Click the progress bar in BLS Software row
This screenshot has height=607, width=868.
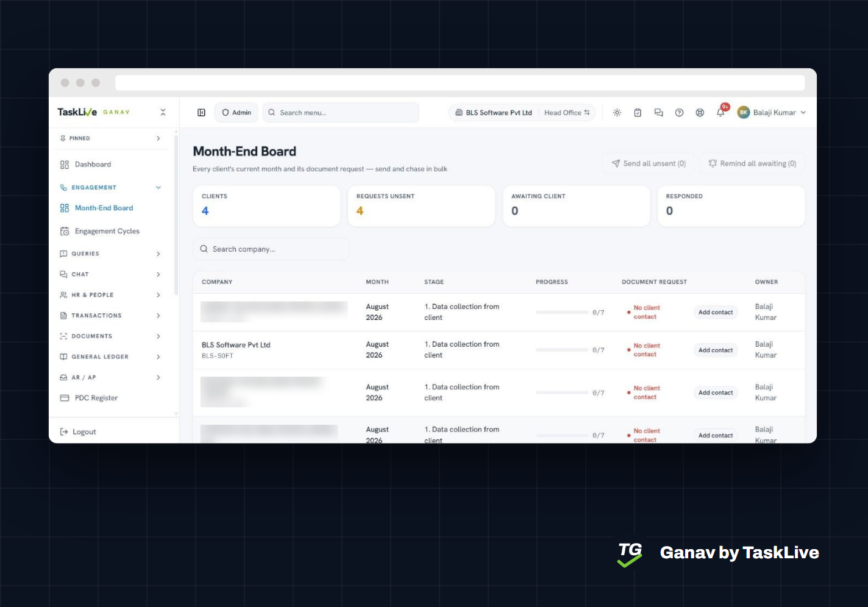click(x=562, y=350)
